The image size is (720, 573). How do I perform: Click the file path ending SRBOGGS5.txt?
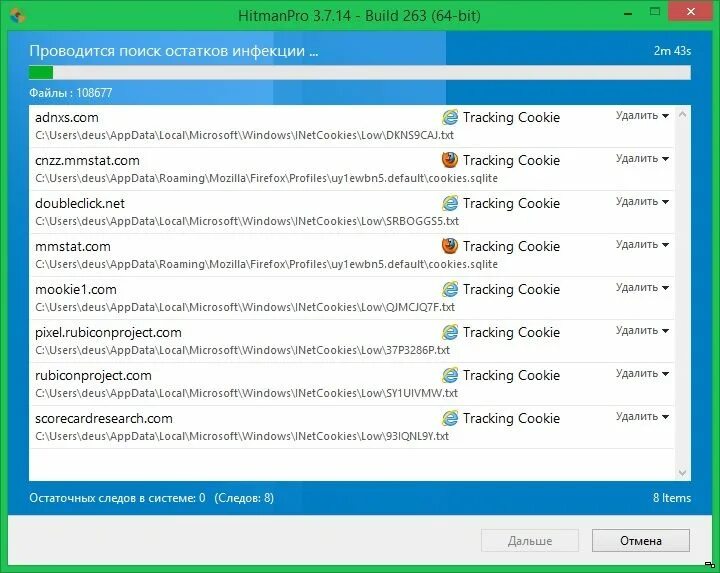[x=247, y=221]
